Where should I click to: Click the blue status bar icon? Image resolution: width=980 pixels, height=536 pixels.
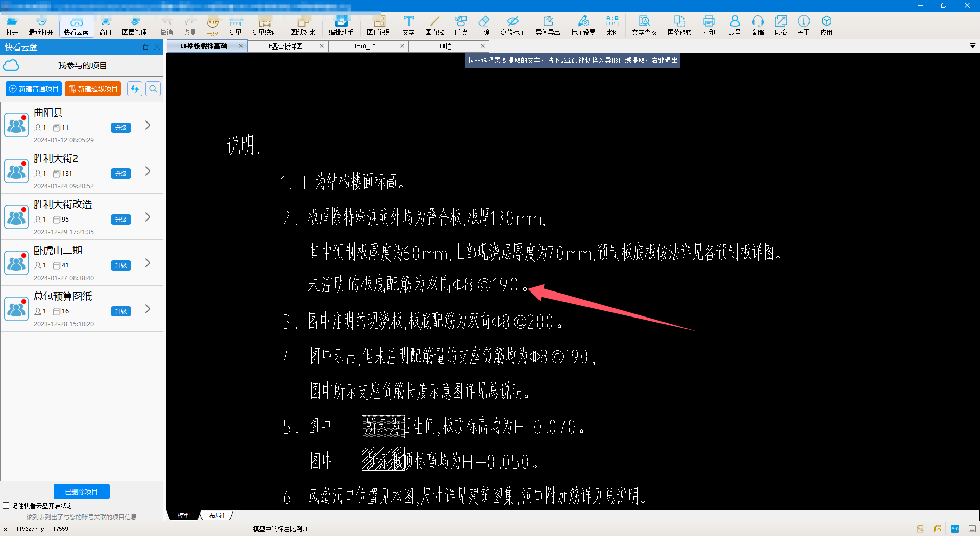(x=954, y=529)
